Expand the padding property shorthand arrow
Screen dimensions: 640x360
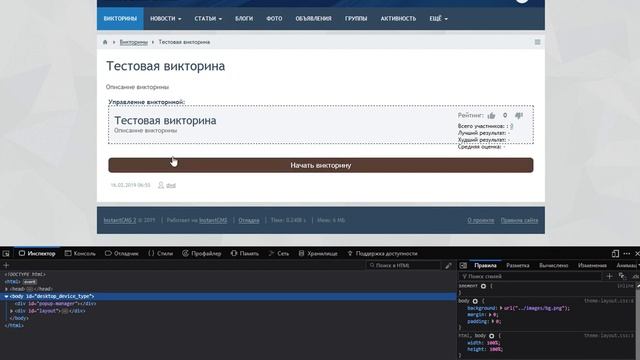click(493, 322)
